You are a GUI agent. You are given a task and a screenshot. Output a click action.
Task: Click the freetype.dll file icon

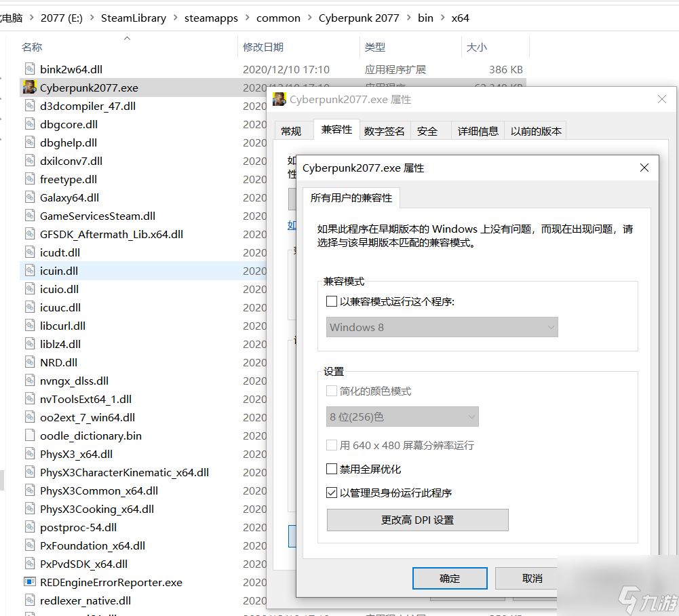pyautogui.click(x=30, y=179)
